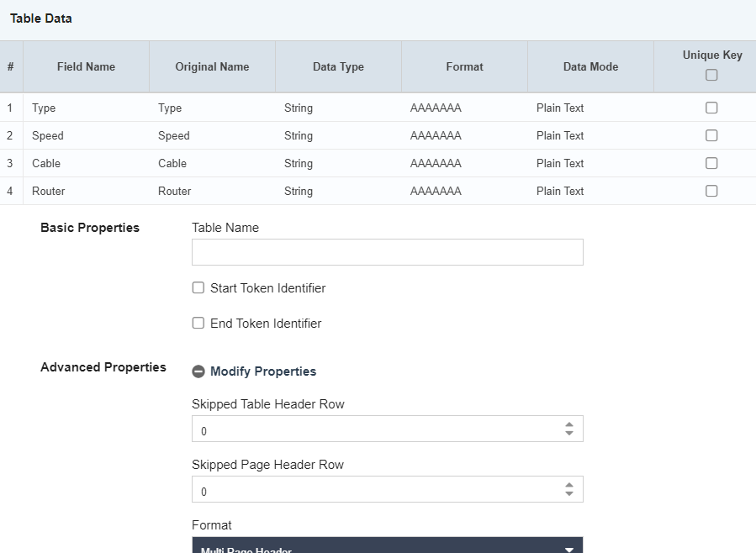
Task: Click the Field Name column header
Action: 86,66
